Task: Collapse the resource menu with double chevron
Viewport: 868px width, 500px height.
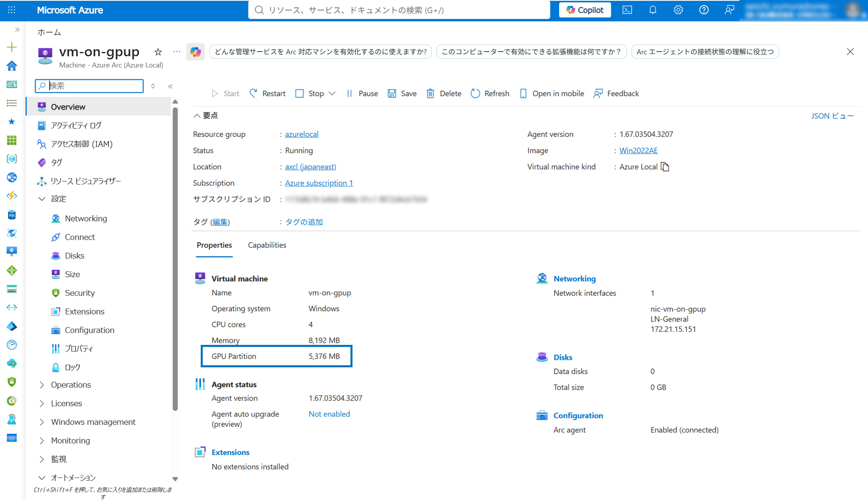Action: [170, 86]
